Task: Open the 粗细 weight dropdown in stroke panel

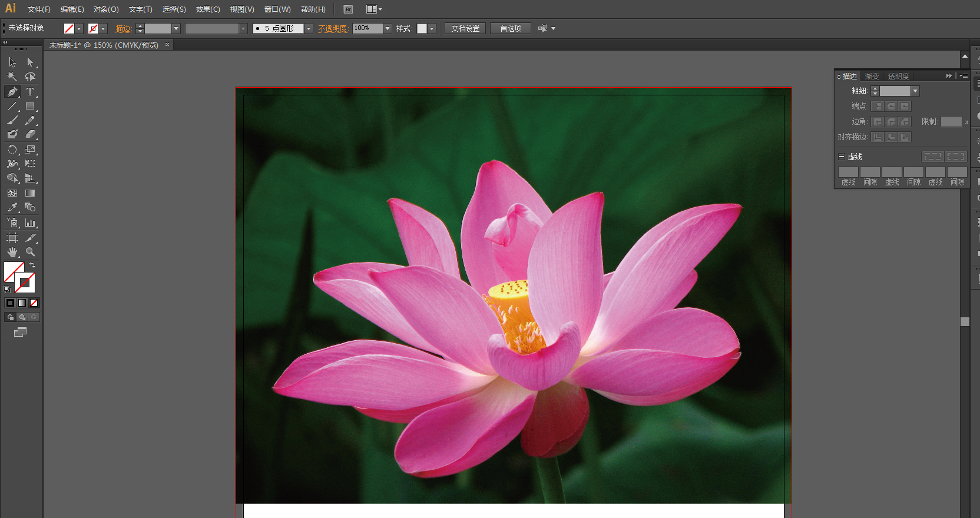Action: [915, 91]
